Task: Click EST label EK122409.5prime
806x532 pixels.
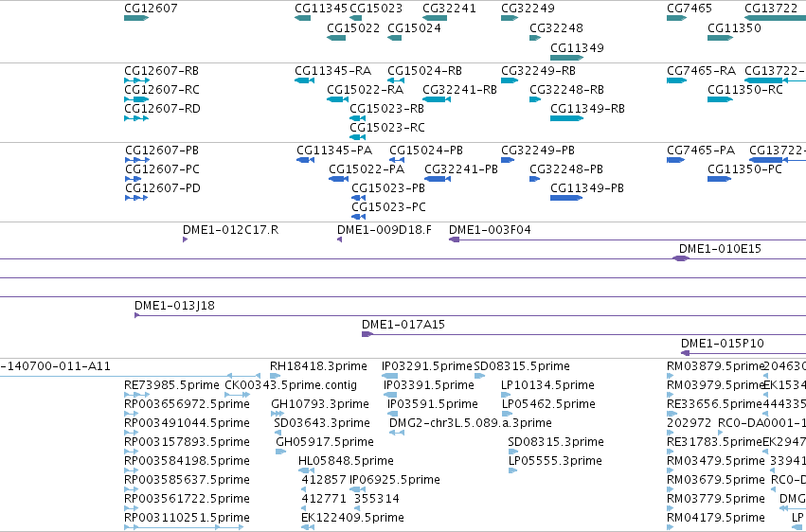Action: (x=352, y=518)
